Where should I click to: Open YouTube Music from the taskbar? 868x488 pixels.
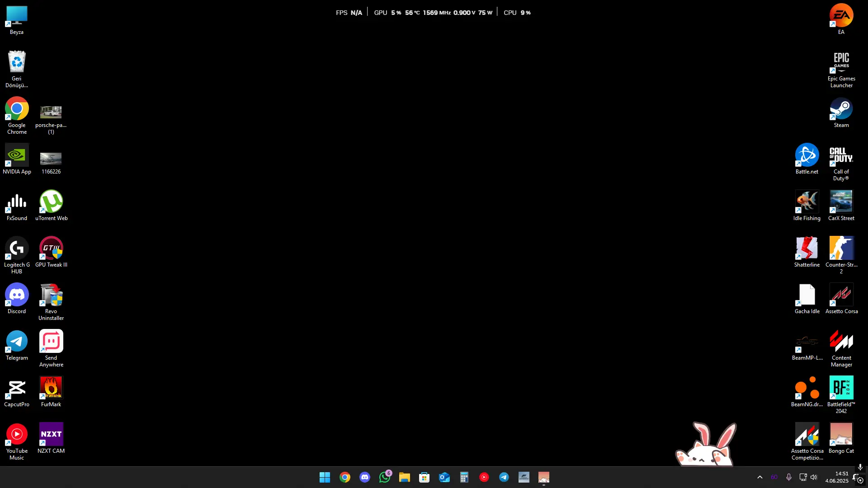484,477
